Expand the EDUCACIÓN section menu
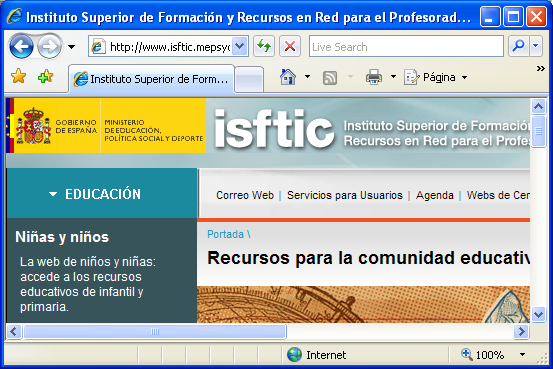 (95, 194)
